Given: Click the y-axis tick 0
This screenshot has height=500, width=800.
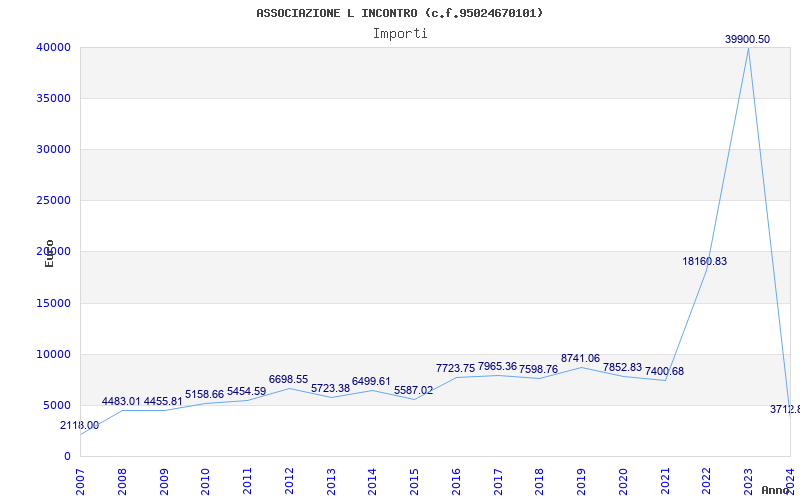Looking at the screenshot, I should [67, 457].
